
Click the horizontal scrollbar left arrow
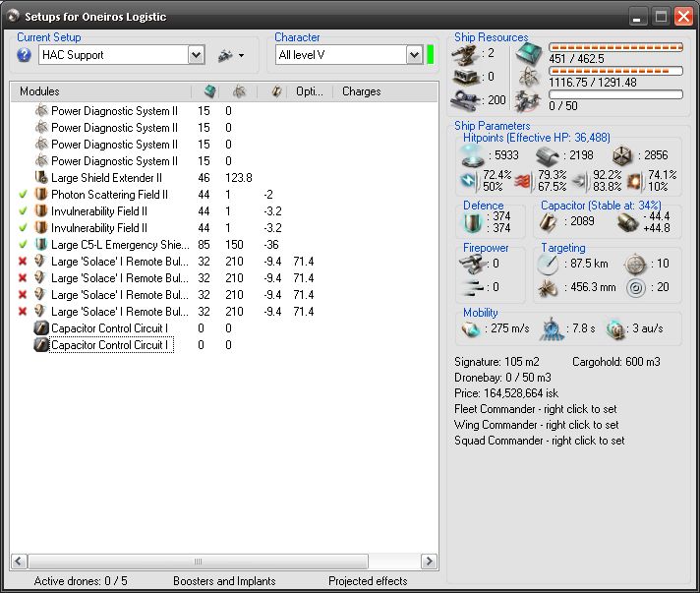19,562
